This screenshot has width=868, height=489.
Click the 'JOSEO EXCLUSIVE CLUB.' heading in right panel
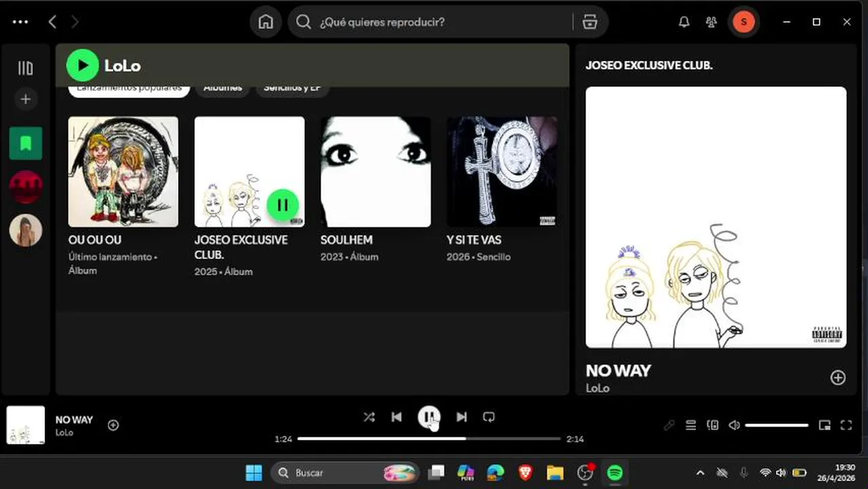pos(649,66)
